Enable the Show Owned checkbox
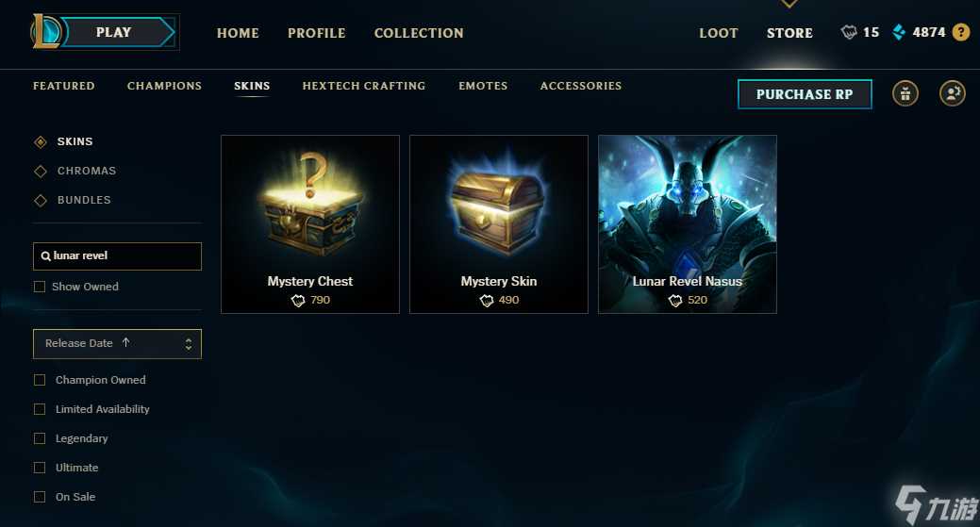The height and width of the screenshot is (527, 980). tap(40, 287)
